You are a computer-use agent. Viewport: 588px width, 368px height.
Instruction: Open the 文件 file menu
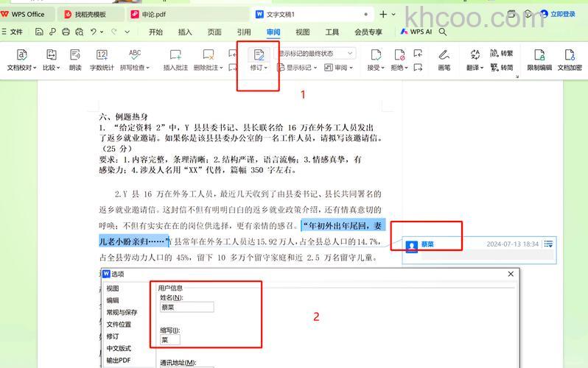13,32
